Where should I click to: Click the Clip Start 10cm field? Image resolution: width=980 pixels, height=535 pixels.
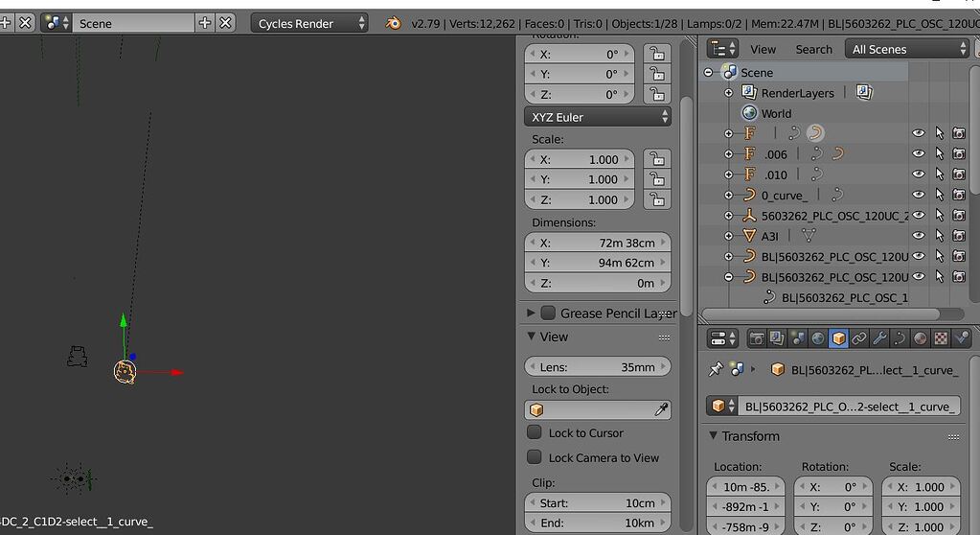598,503
